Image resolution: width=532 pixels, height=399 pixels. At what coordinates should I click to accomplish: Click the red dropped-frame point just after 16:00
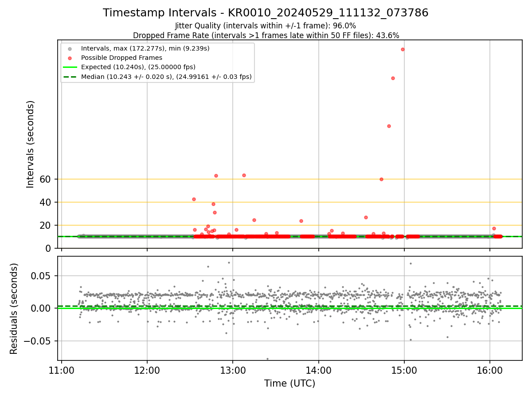click(x=494, y=228)
